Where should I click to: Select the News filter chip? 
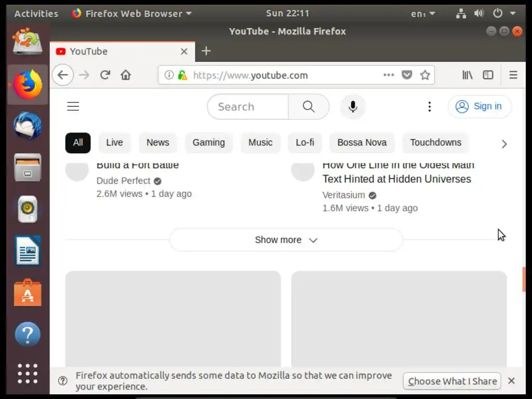158,143
